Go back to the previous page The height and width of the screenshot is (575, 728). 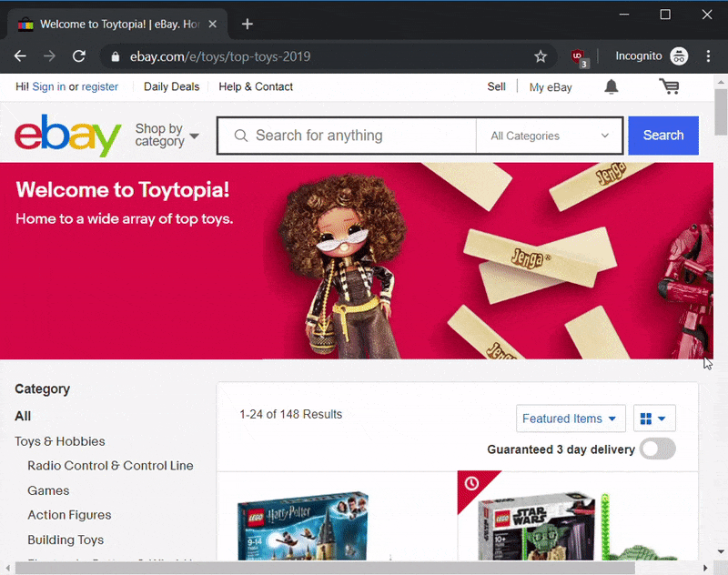tap(20, 56)
